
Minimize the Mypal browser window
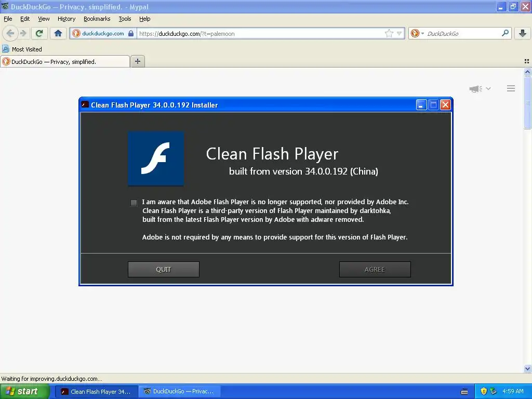click(x=501, y=6)
